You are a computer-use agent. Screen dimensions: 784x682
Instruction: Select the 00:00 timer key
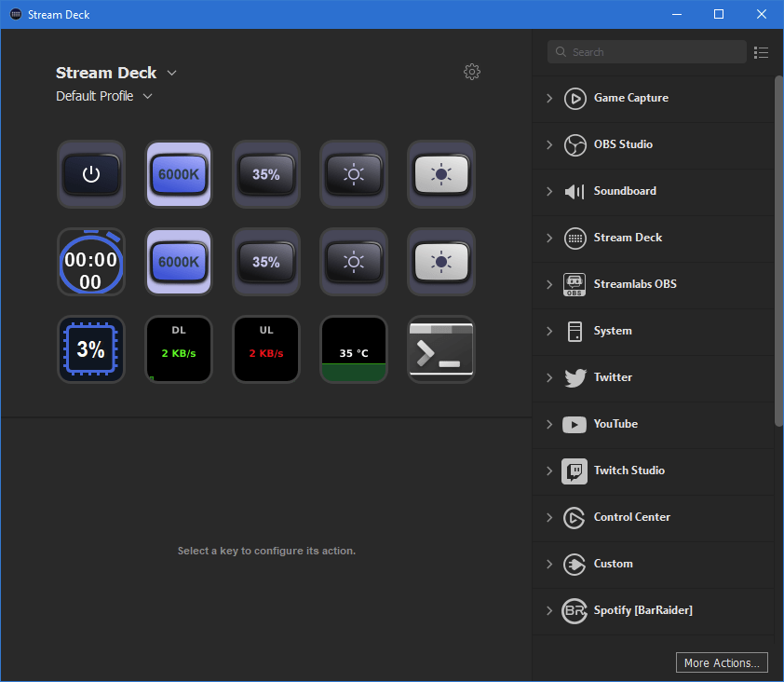pyautogui.click(x=91, y=262)
